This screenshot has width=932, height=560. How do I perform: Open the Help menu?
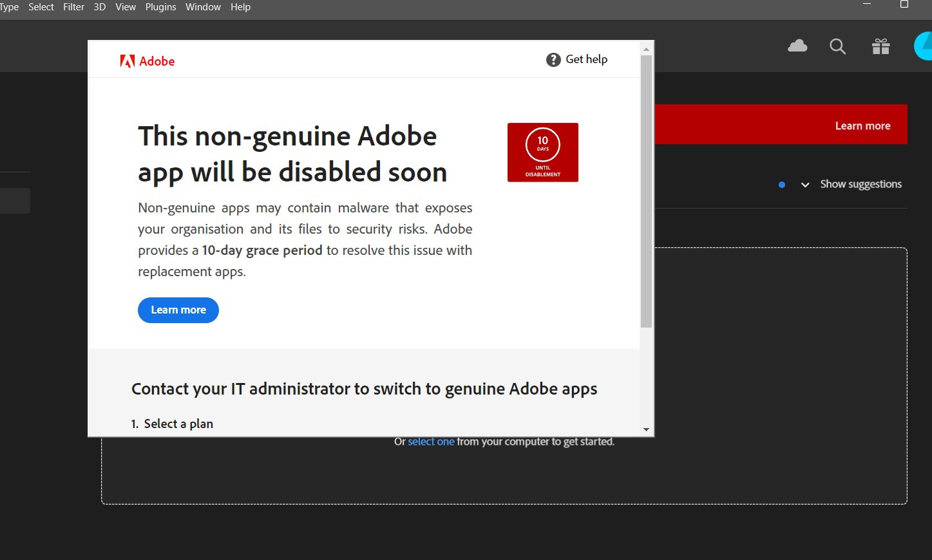click(240, 7)
